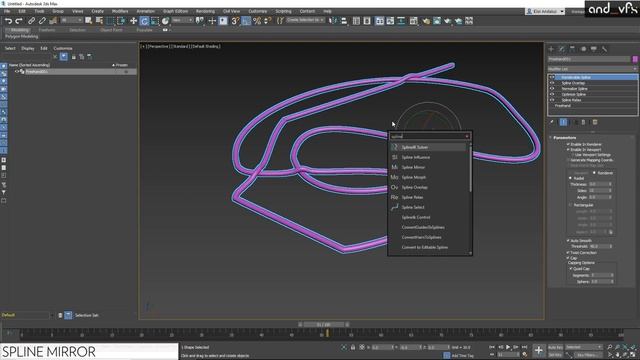The height and width of the screenshot is (360, 640).
Task: Open the Modifier List dropdown
Action: (x=593, y=69)
